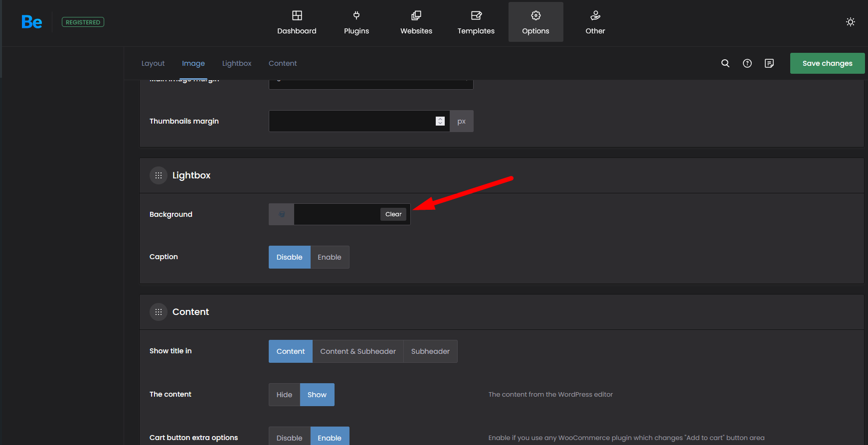This screenshot has height=445, width=868.
Task: Click the 'The content' label
Action: pos(171,394)
